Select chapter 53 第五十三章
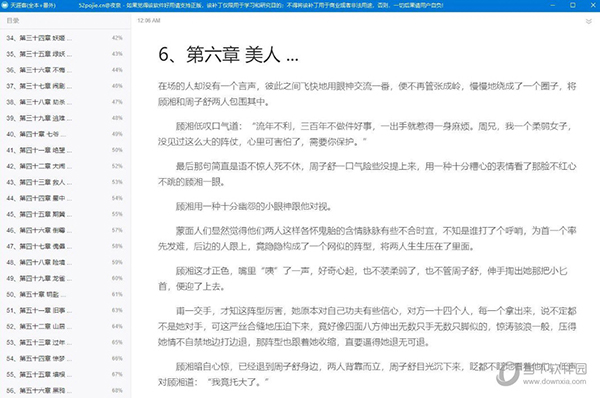 coord(65,343)
